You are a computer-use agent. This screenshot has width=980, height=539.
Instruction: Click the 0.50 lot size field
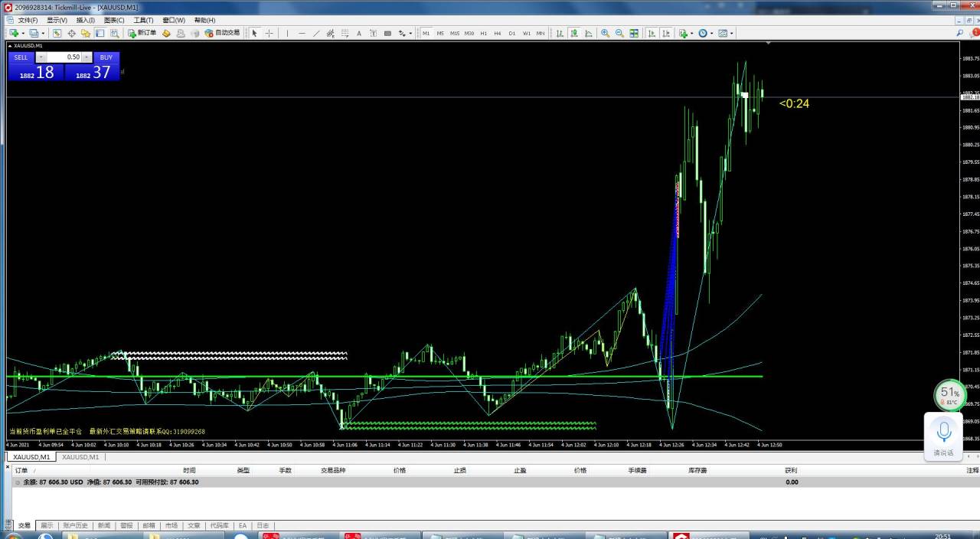point(64,57)
